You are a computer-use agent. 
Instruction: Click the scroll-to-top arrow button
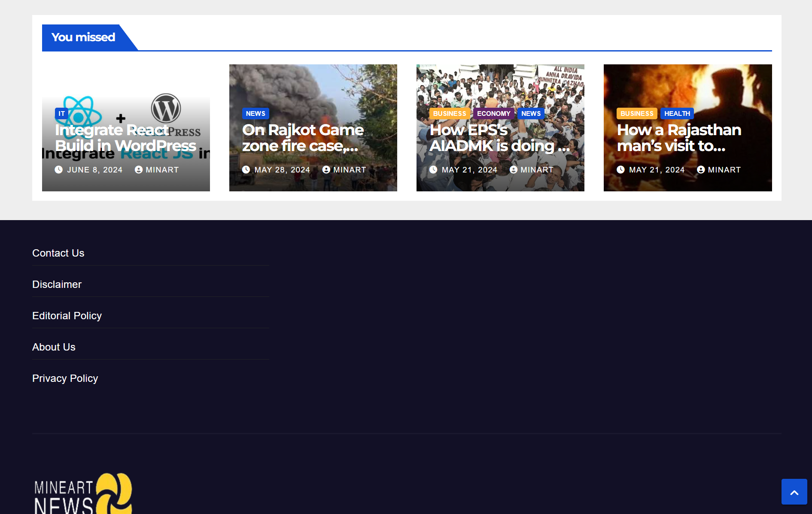[794, 492]
